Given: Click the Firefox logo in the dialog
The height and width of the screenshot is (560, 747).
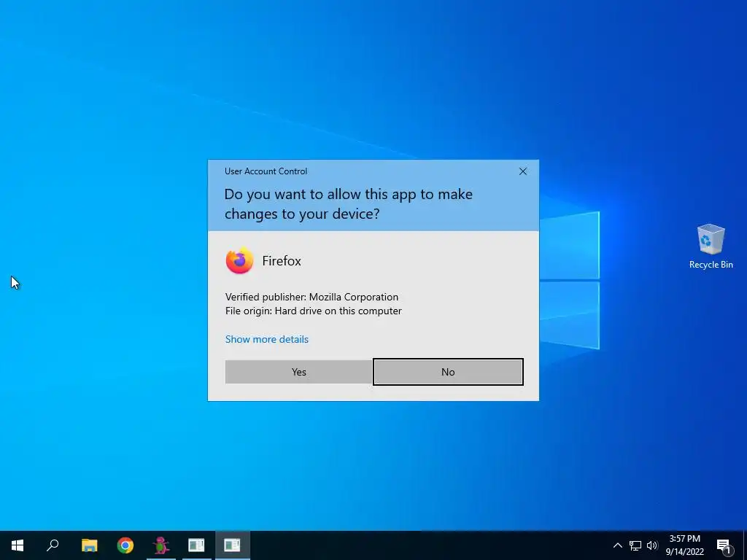Looking at the screenshot, I should (x=239, y=260).
